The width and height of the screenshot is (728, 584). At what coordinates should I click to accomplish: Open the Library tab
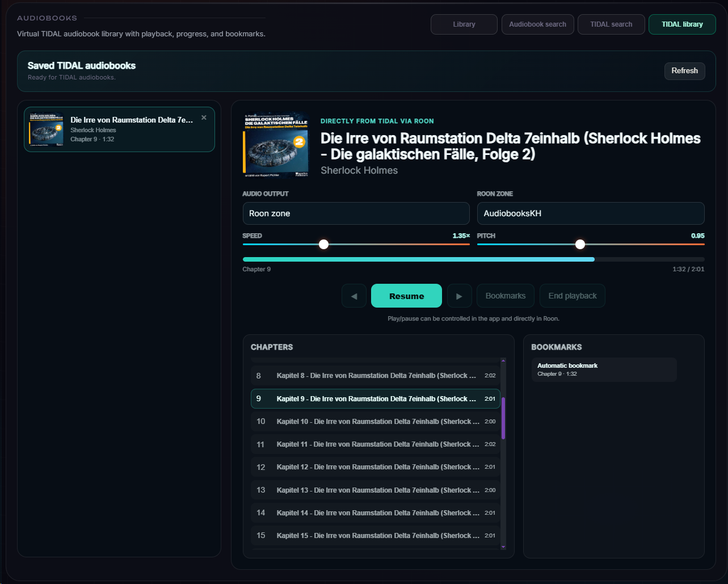[x=464, y=24]
